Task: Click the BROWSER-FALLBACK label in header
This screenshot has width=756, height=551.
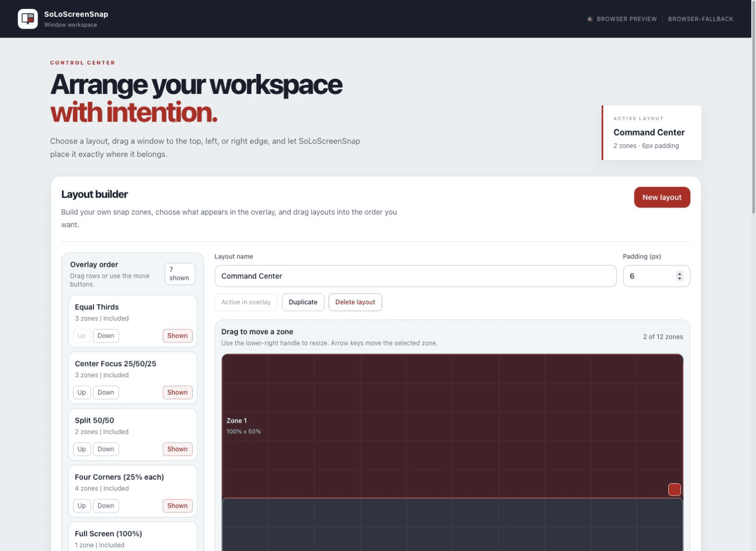Action: coord(701,19)
